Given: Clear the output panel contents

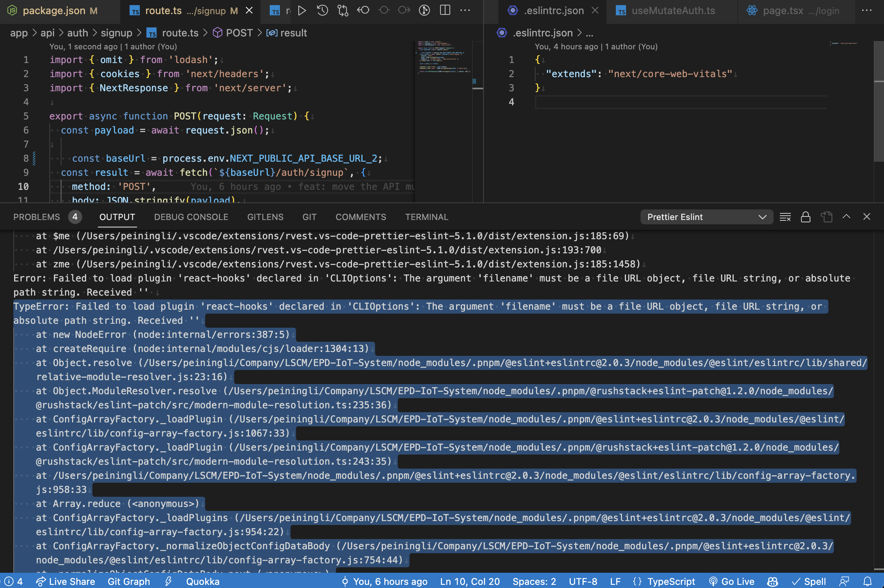Looking at the screenshot, I should 785,217.
